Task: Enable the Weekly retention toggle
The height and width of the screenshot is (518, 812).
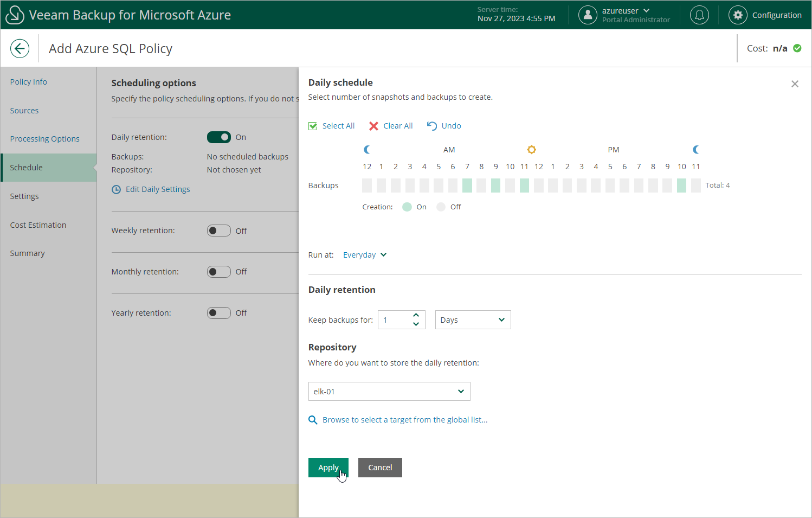Action: point(219,231)
